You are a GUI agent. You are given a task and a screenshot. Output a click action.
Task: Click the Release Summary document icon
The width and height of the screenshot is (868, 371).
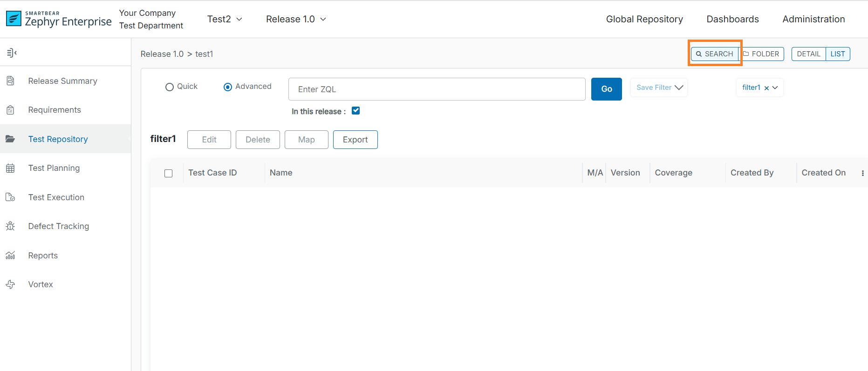(x=10, y=81)
